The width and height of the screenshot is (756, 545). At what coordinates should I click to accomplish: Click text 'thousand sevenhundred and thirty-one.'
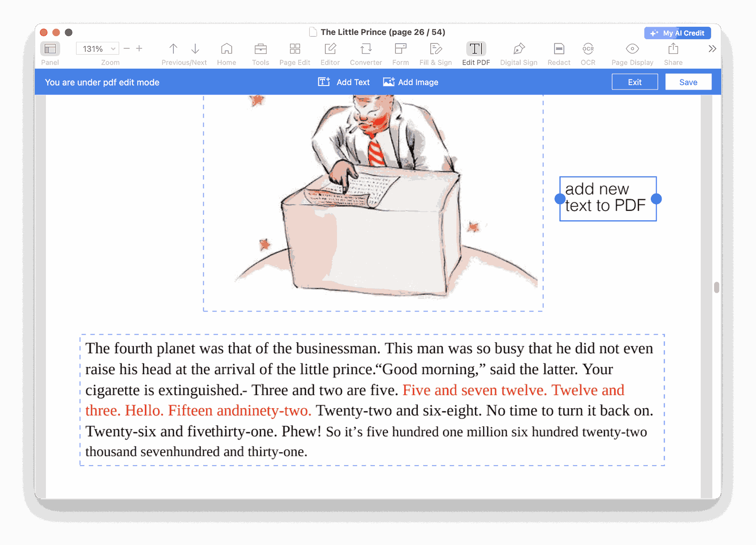point(196,451)
